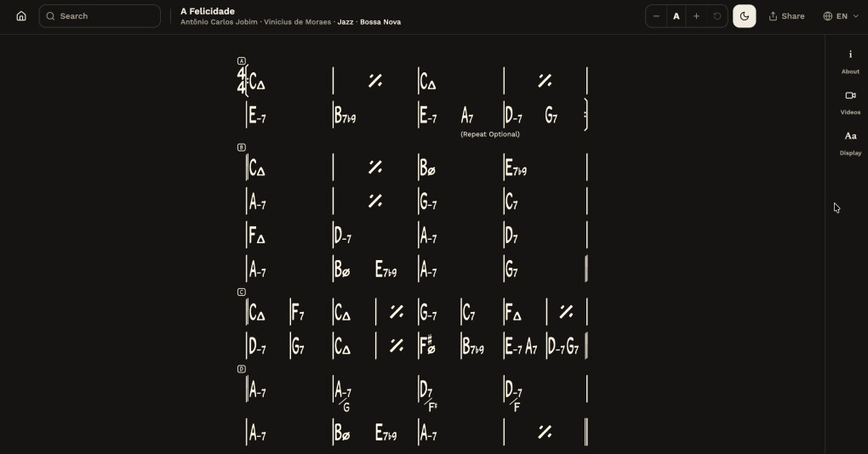The width and height of the screenshot is (868, 454).
Task: Select section marker A
Action: [242, 61]
